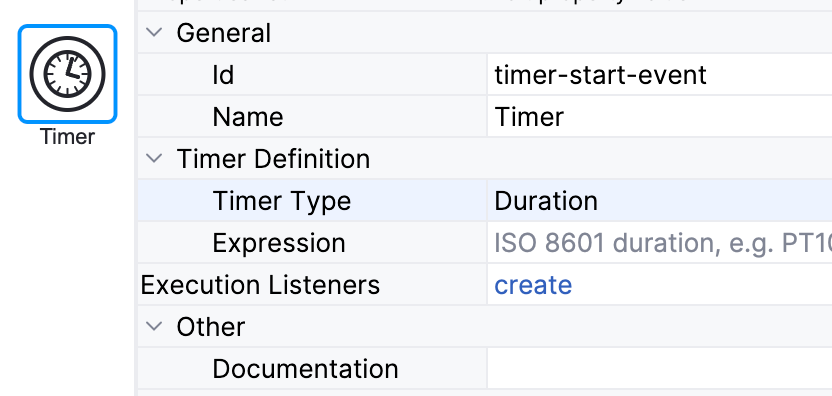Select the Timer Type property row label
Screen dimensions: 832x396
pyautogui.click(x=282, y=201)
